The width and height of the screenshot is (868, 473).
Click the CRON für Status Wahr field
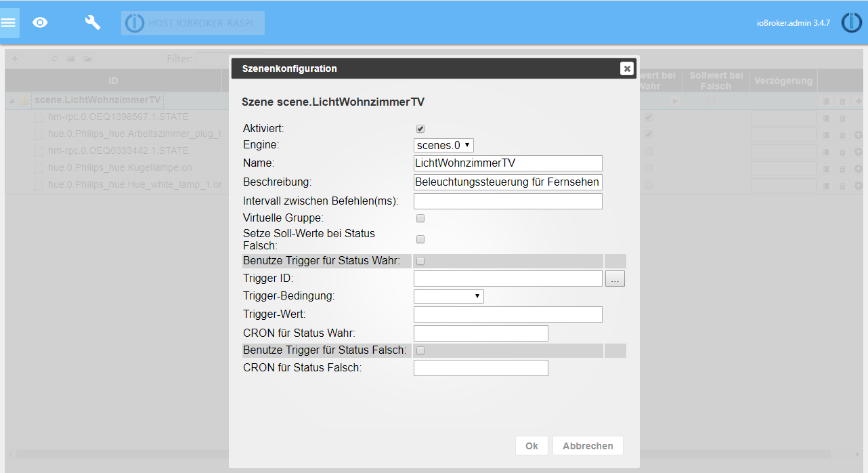coord(481,333)
